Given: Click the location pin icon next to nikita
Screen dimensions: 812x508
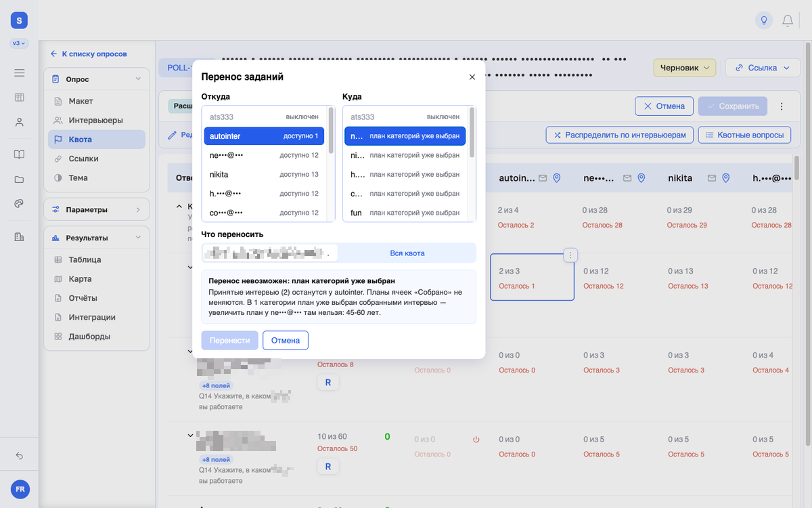Looking at the screenshot, I should point(725,178).
